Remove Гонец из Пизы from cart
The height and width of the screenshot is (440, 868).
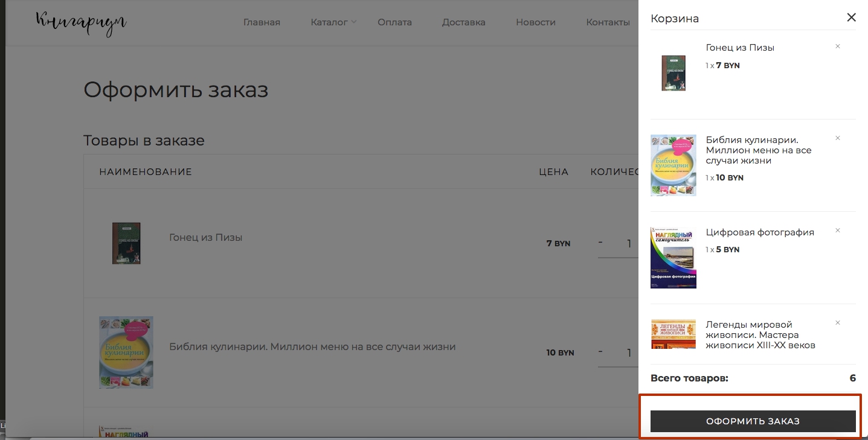(837, 46)
